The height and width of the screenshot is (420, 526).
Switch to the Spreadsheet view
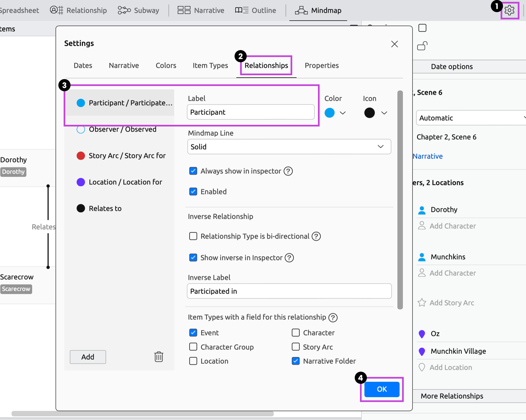point(19,10)
